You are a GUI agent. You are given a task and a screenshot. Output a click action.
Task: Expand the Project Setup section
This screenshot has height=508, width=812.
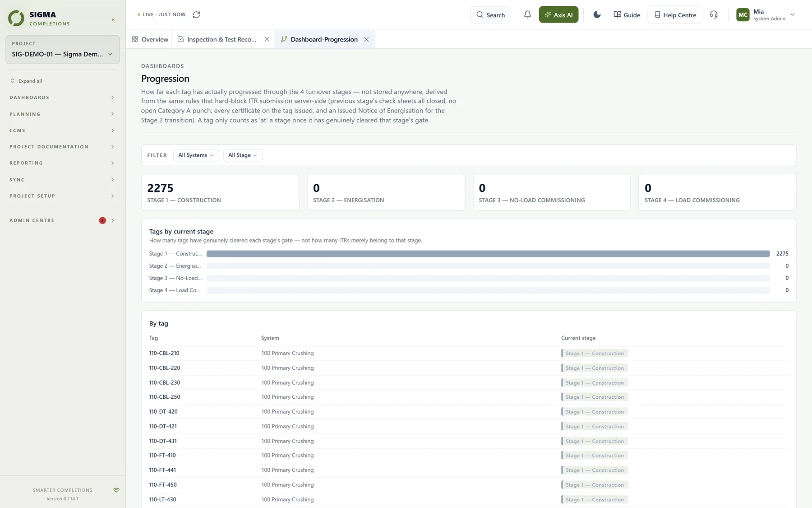tap(62, 196)
